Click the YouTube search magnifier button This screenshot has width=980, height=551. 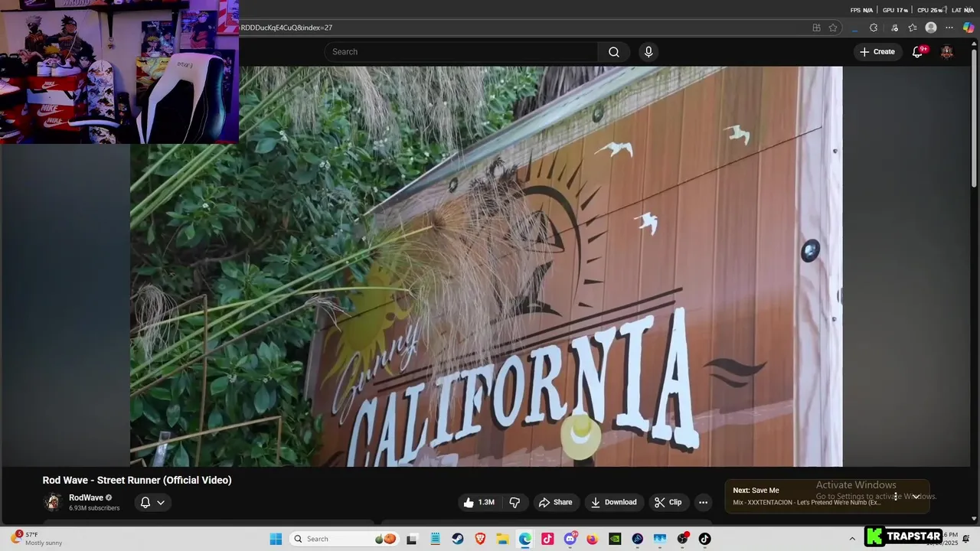[x=614, y=52]
